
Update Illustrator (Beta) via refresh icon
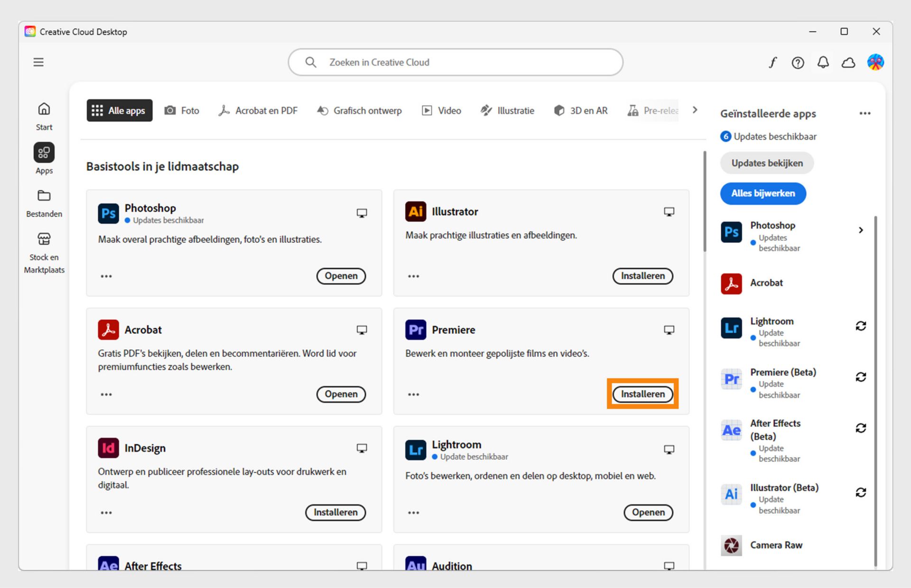click(861, 492)
